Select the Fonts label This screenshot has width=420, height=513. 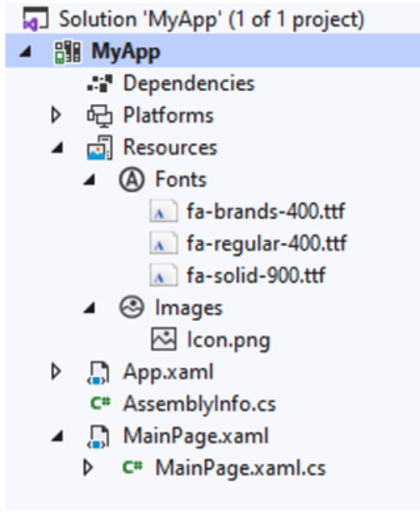tap(181, 179)
